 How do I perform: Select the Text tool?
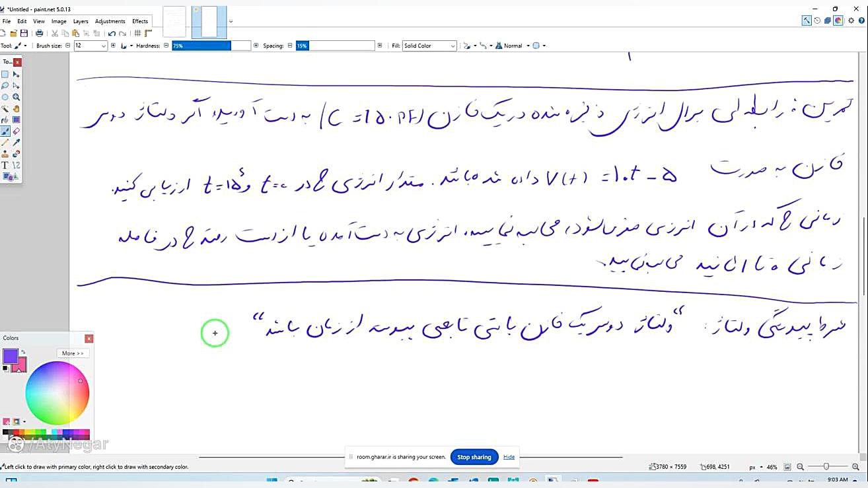(5, 164)
